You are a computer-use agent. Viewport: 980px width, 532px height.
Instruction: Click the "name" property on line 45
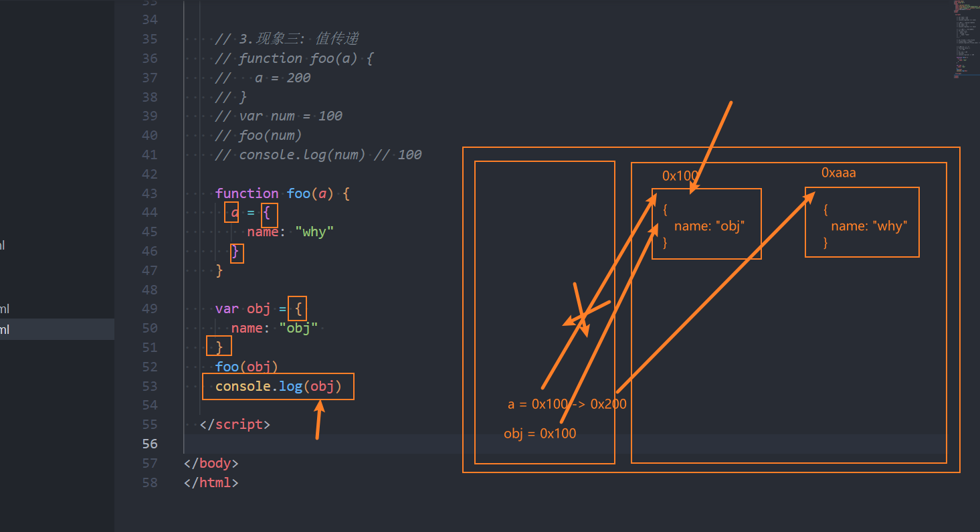point(263,232)
